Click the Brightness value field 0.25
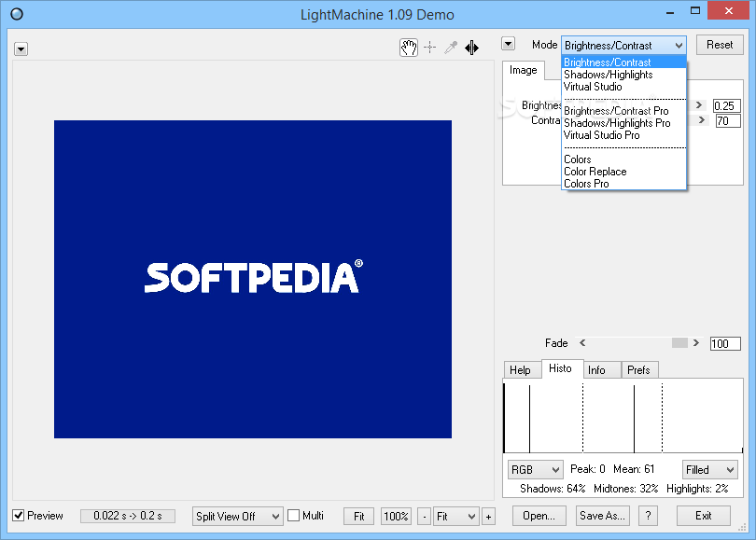 coord(726,106)
